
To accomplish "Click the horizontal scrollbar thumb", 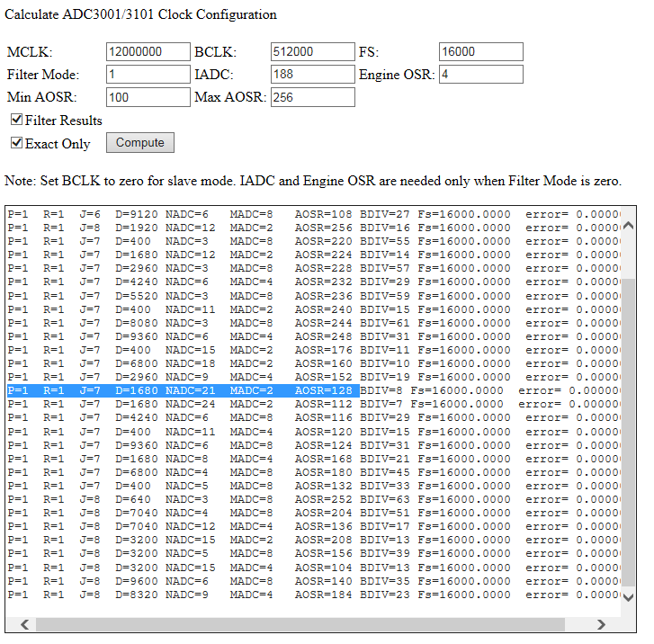I will click(300, 624).
